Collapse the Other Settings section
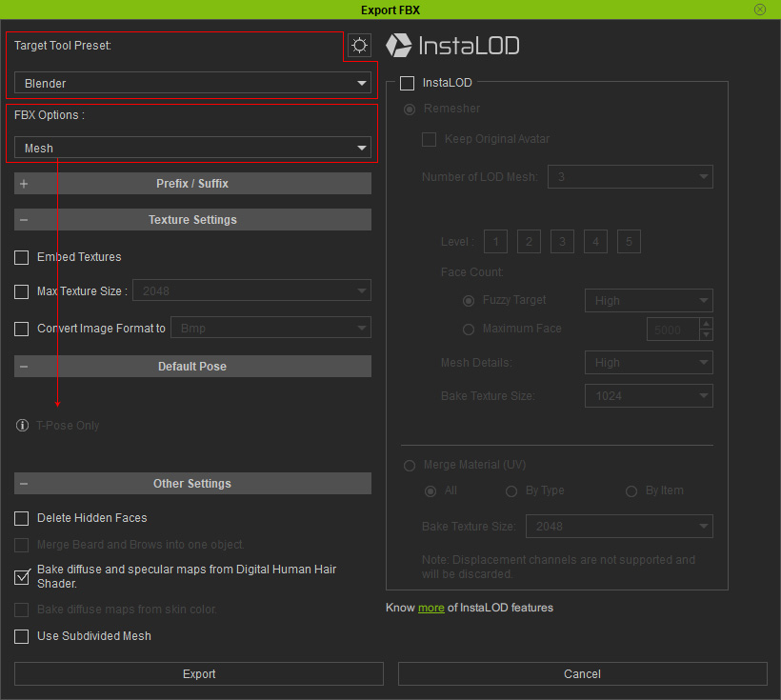The image size is (781, 700). [x=192, y=483]
